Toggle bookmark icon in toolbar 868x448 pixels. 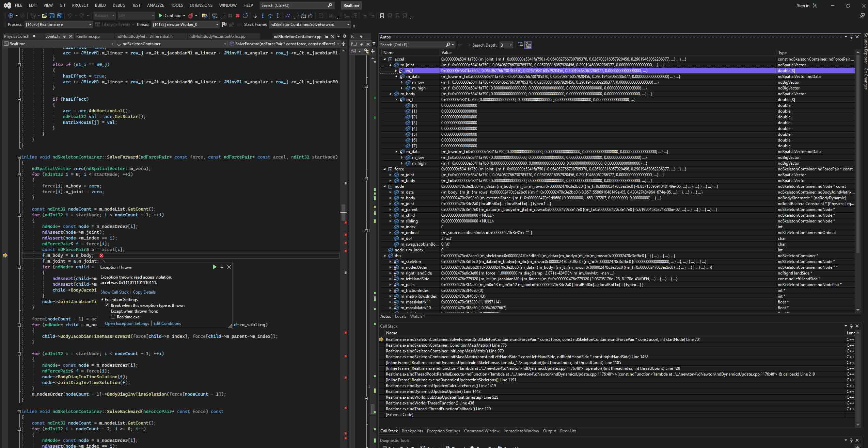point(382,16)
